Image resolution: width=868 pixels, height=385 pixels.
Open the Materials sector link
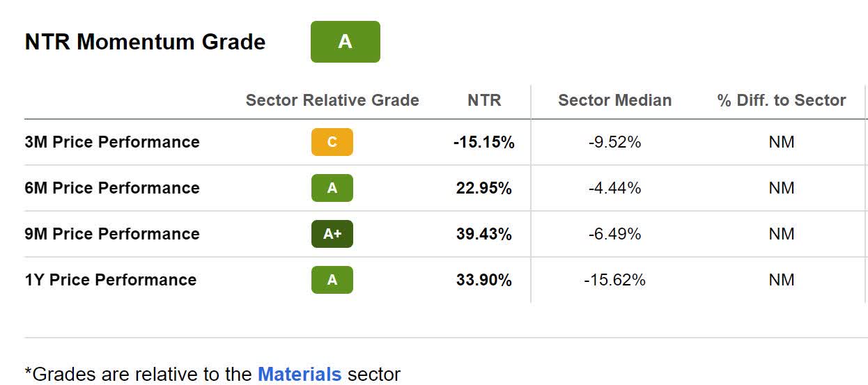(x=300, y=374)
